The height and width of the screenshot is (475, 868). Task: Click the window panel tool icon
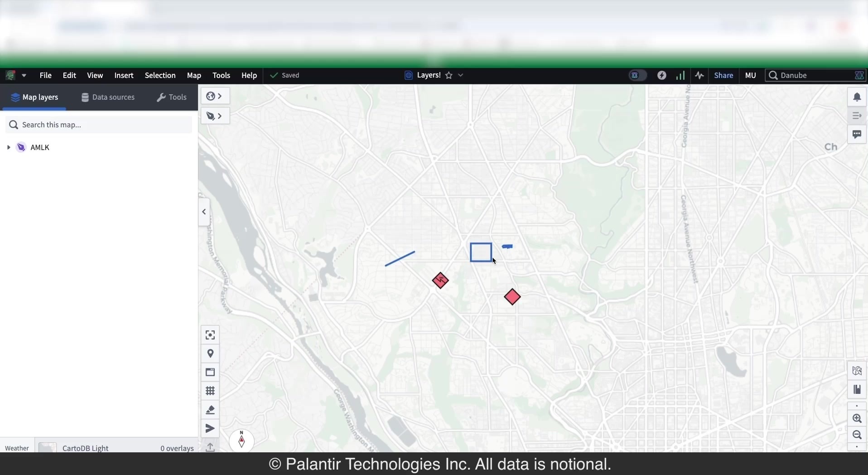(210, 372)
